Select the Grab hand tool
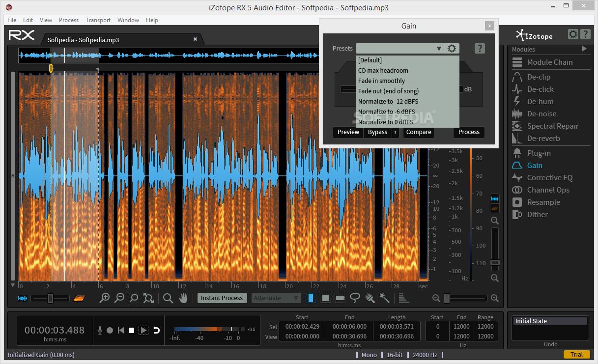 click(183, 298)
